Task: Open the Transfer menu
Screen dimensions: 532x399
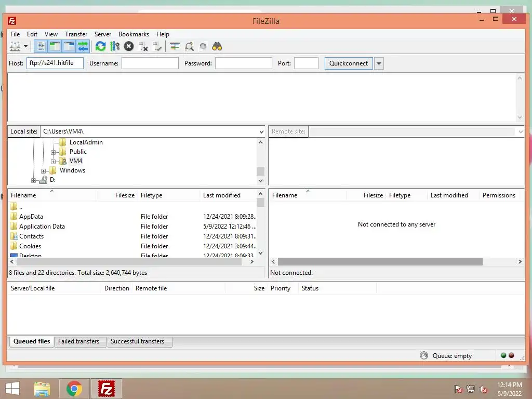Action: pos(76,34)
